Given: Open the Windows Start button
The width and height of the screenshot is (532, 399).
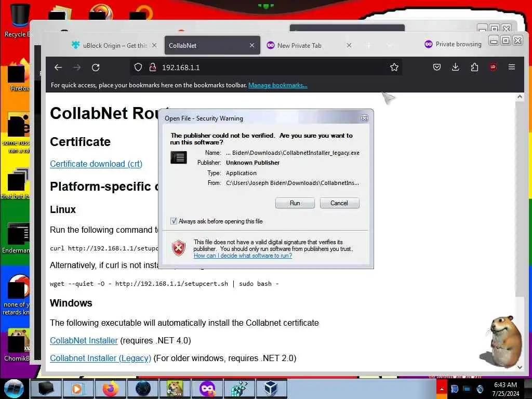Looking at the screenshot, I should (x=14, y=389).
